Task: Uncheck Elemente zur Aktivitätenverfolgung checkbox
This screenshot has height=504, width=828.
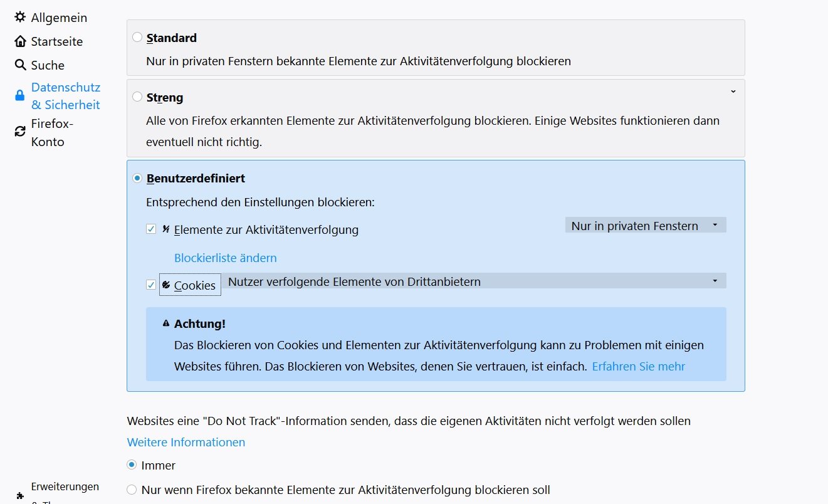Action: point(151,229)
